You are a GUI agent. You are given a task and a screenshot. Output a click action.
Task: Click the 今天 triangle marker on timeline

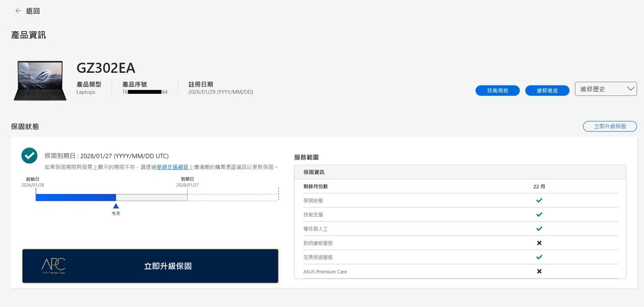coord(116,206)
